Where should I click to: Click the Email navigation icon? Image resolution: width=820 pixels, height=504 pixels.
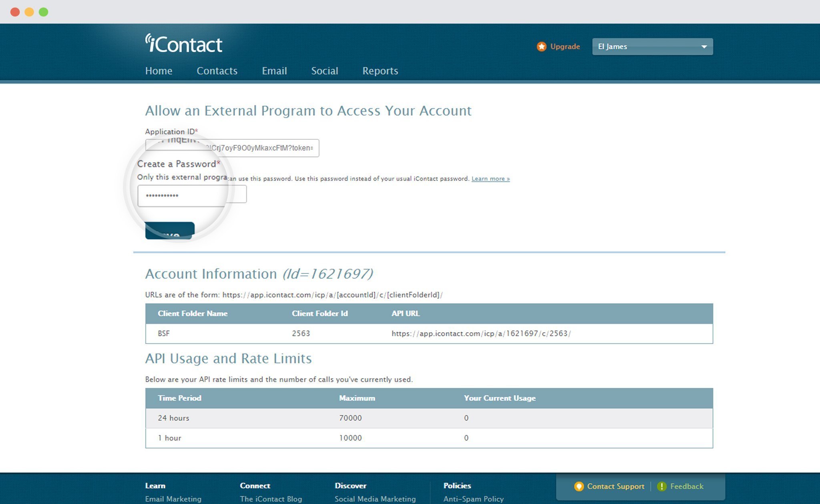tap(275, 70)
